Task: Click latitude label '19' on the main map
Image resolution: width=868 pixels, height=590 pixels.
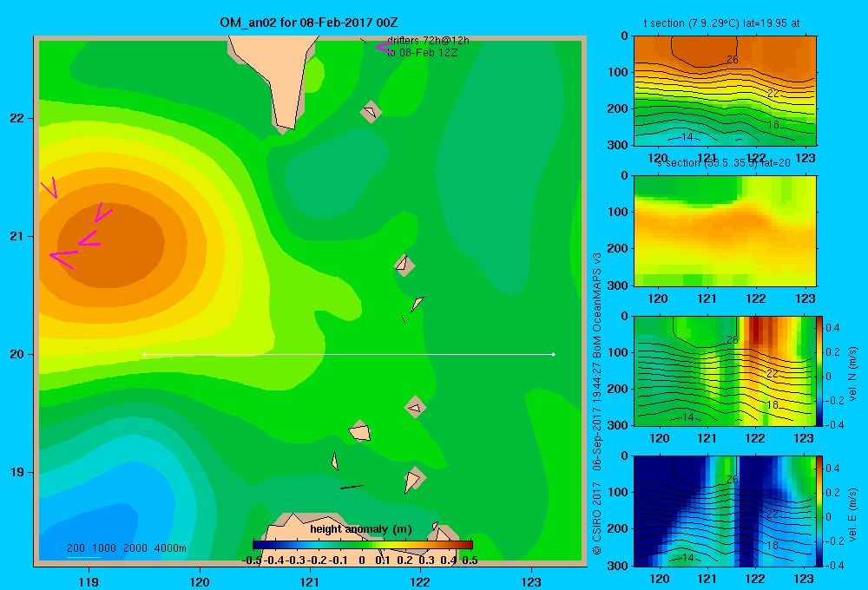Action: click(16, 472)
